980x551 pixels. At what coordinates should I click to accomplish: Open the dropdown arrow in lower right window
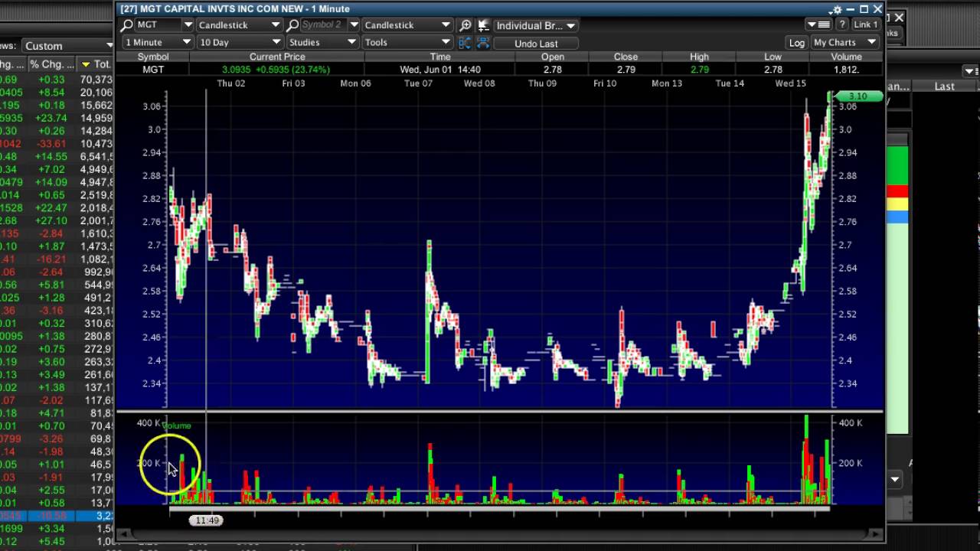[894, 479]
